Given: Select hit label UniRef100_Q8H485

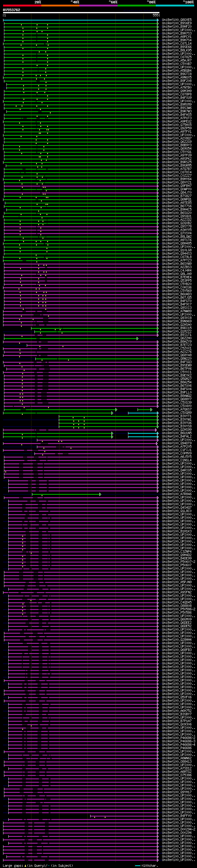Looking at the screenshot, I should [177, 243].
